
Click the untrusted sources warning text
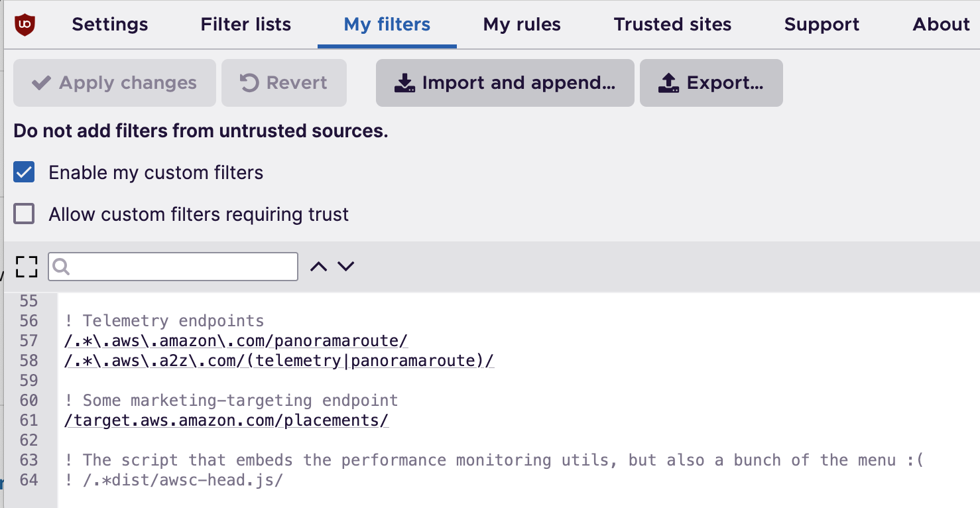(x=201, y=131)
